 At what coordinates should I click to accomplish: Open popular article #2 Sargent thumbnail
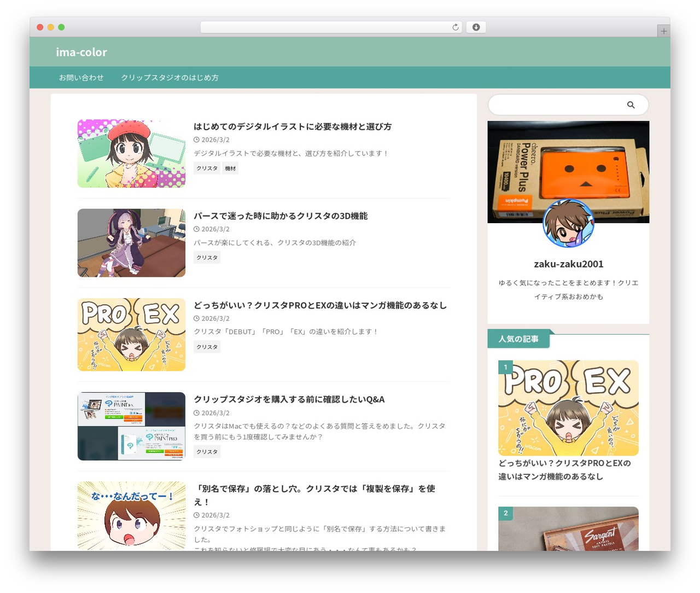(x=568, y=528)
